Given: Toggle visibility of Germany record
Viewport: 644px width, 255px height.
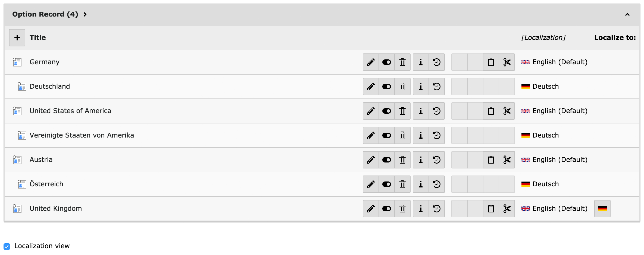Looking at the screenshot, I should (387, 62).
